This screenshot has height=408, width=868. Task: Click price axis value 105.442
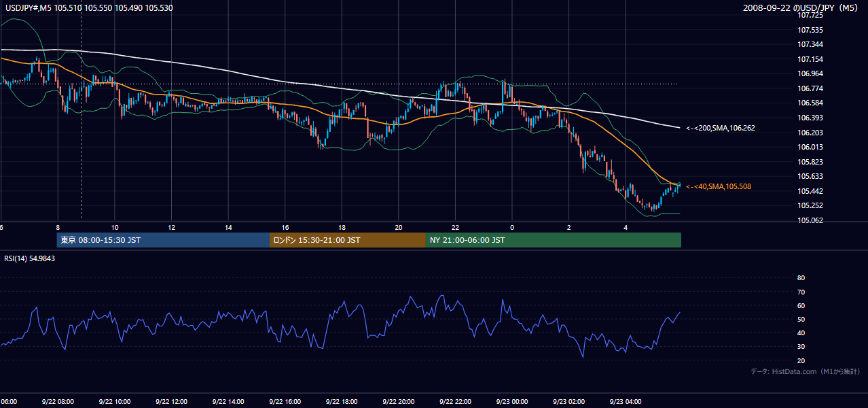[x=811, y=191]
